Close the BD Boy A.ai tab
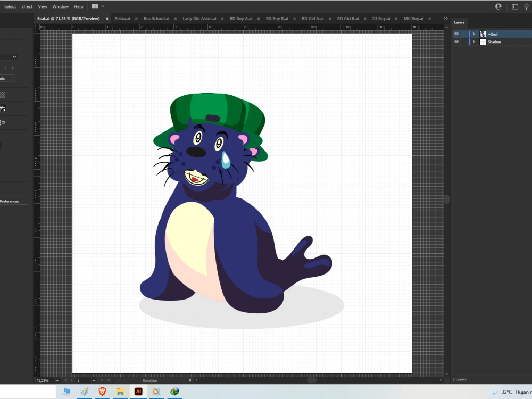The height and width of the screenshot is (399, 532). [259, 19]
